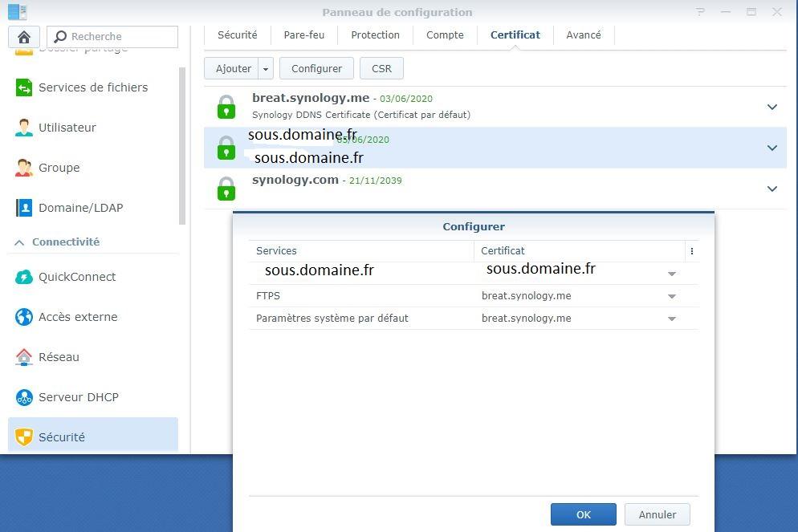Open Accès externe globe icon
Viewport: 798px width, 532px height.
24,317
